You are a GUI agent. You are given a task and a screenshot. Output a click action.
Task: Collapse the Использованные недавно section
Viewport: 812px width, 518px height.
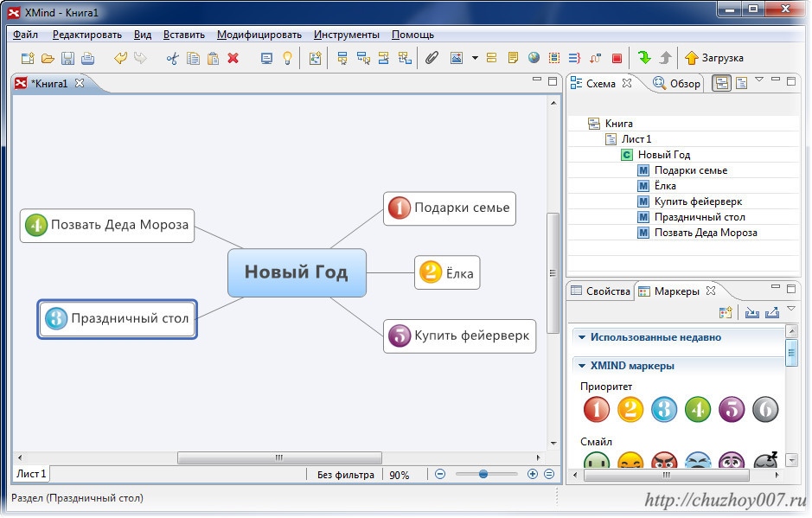click(x=582, y=337)
